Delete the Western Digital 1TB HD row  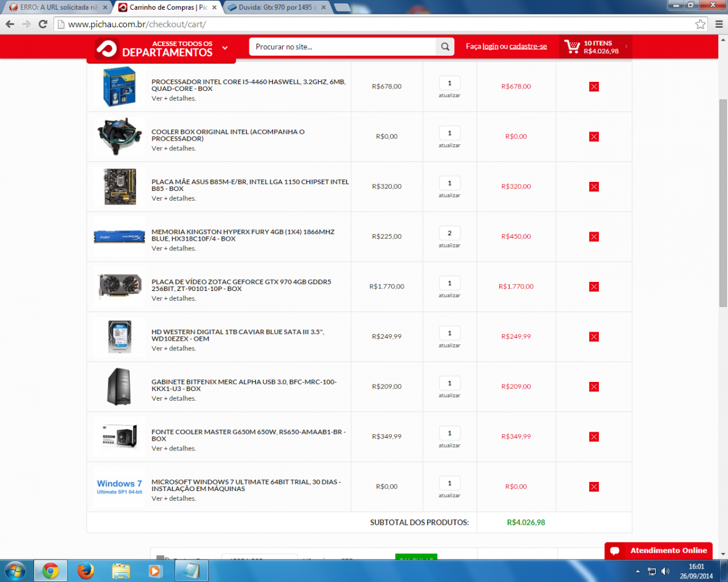point(594,337)
